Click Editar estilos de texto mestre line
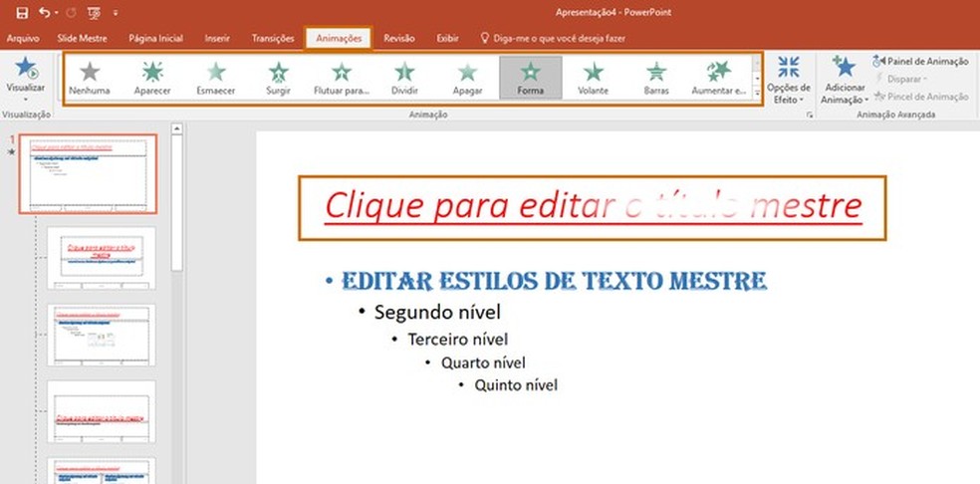Screen dimensions: 980x484 pyautogui.click(x=555, y=281)
